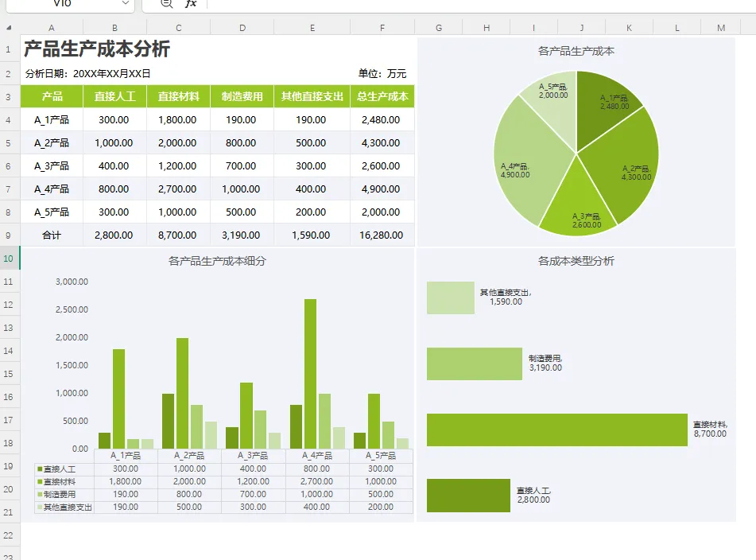Click the 制造费用 table header cell
This screenshot has width=756, height=560.
[242, 96]
